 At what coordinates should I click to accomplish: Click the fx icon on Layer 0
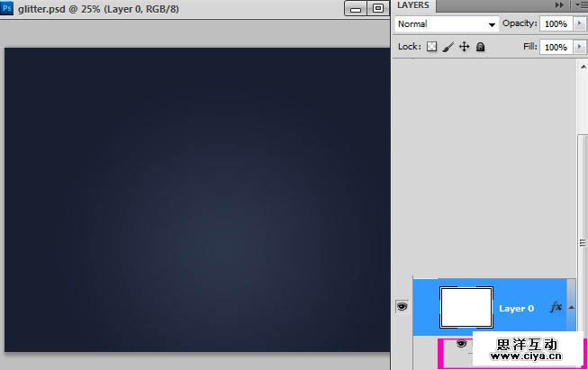(556, 307)
